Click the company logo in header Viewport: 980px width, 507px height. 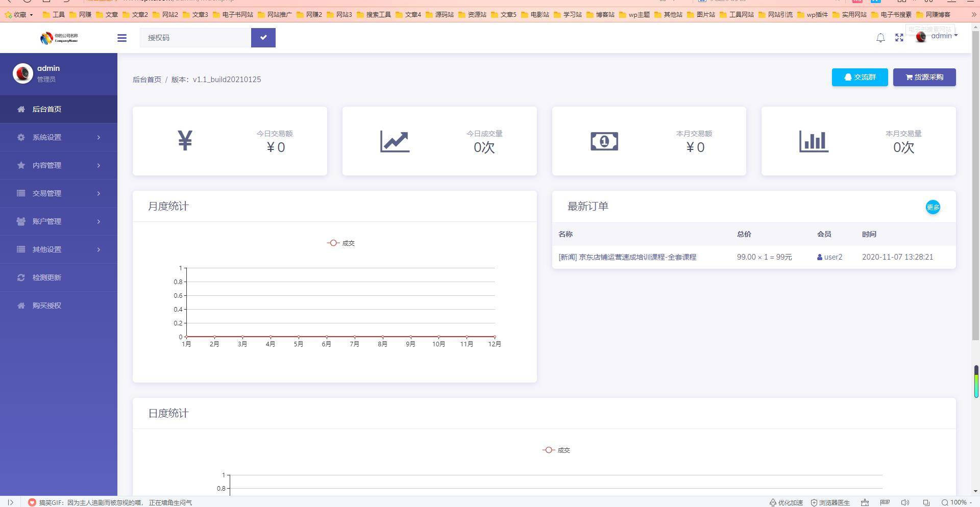point(59,38)
